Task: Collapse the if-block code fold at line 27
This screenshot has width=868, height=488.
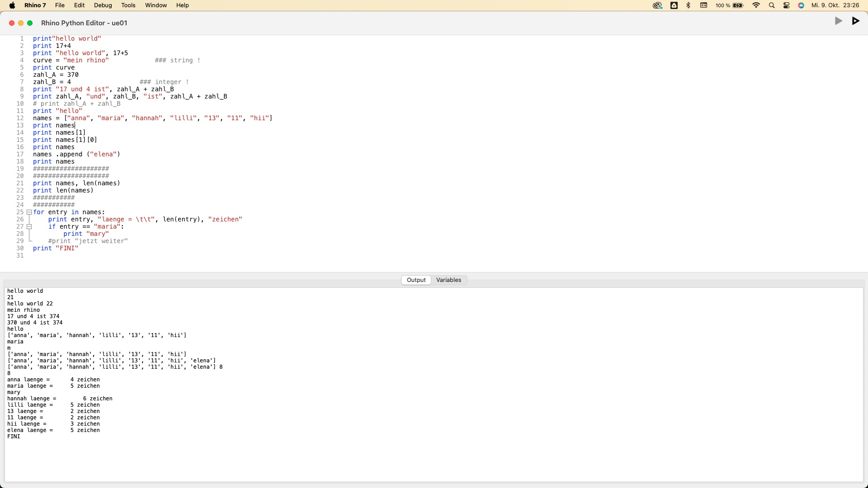Action: pyautogui.click(x=29, y=227)
